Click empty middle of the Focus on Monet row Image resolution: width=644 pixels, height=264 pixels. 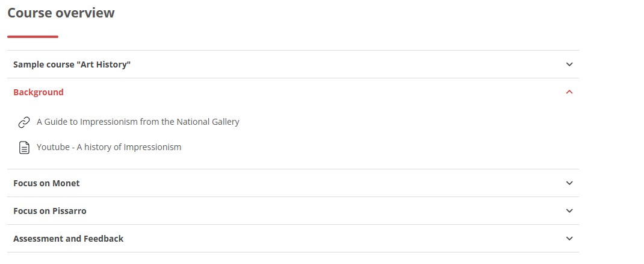point(301,183)
